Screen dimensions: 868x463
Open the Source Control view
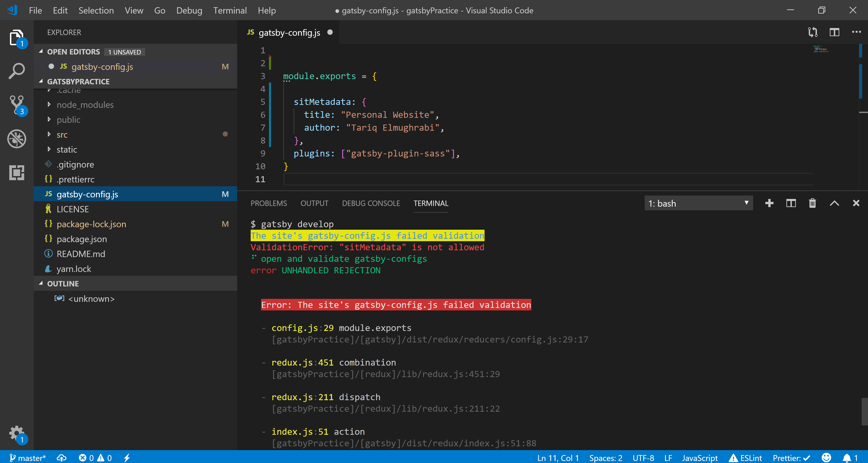click(x=16, y=104)
